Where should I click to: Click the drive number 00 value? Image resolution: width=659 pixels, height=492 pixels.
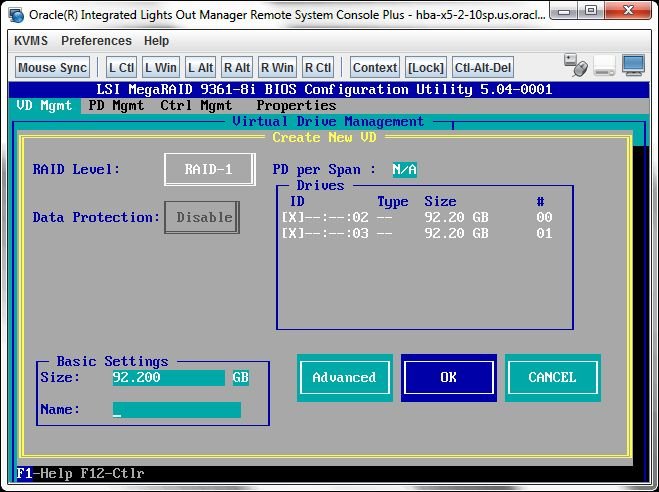[544, 217]
